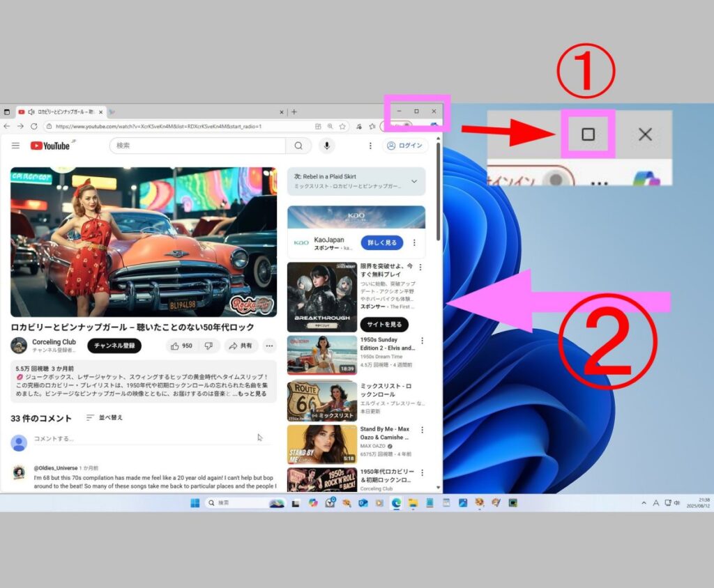Open options for Stand By Me video
The image size is (714, 588).
coord(422,430)
